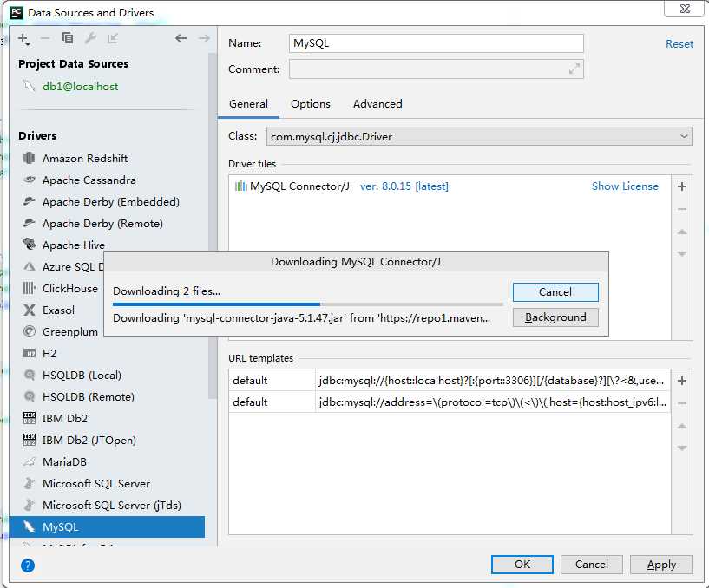Click the Apply button

click(661, 565)
